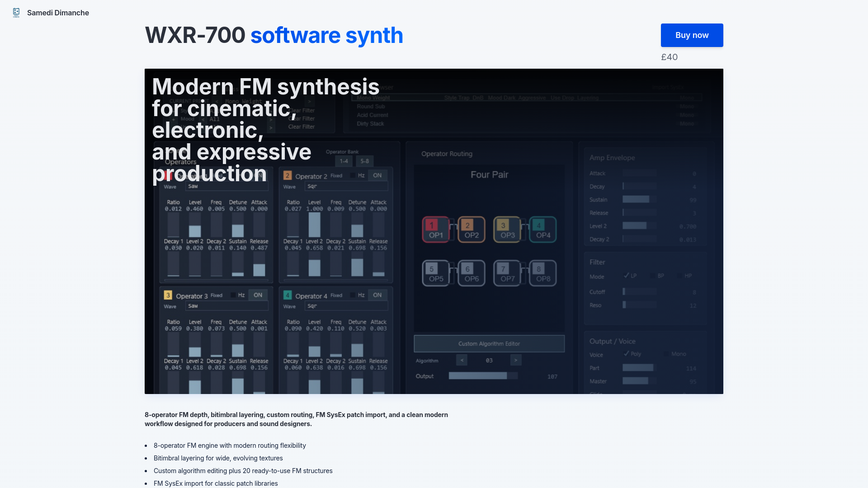Screen dimensions: 868x488
Task: Select the OP2 routing node
Action: click(471, 230)
